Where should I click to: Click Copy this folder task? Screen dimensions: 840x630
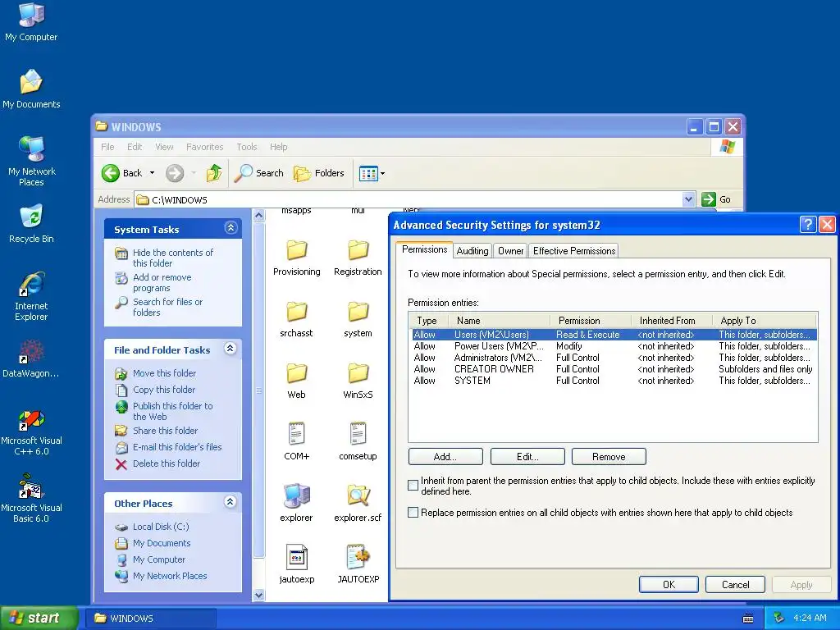click(164, 390)
